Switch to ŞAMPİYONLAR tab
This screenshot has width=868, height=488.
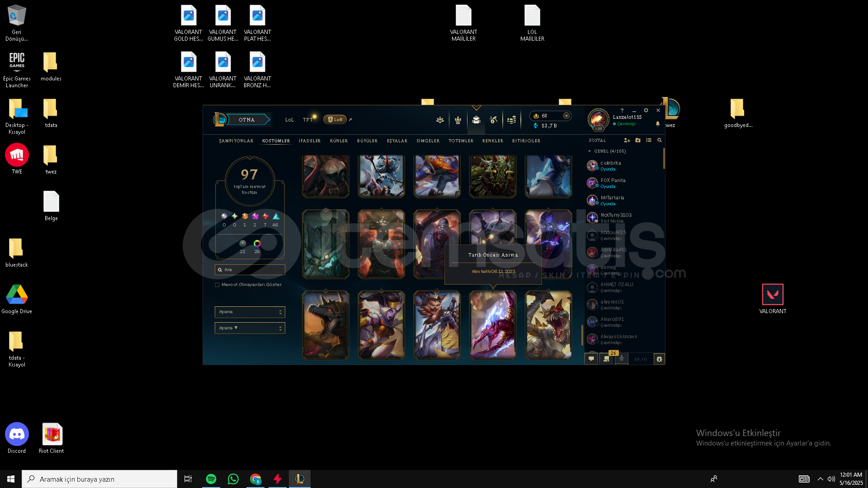click(x=236, y=141)
